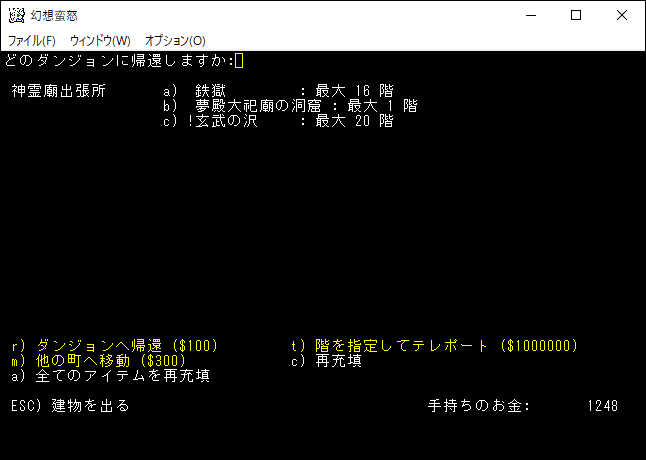This screenshot has height=460, width=646.
Task: Open the ウィンドウ(W) menu
Action: (x=100, y=40)
